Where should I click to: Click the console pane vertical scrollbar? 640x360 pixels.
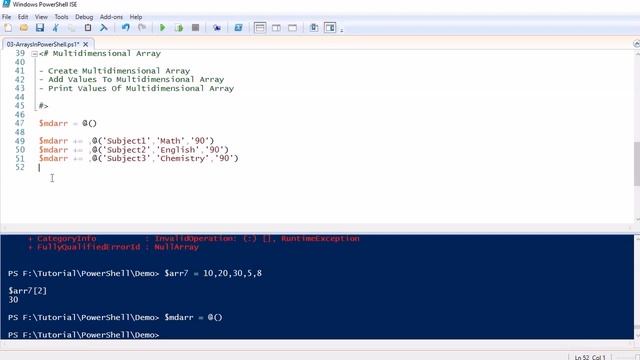tap(637, 286)
